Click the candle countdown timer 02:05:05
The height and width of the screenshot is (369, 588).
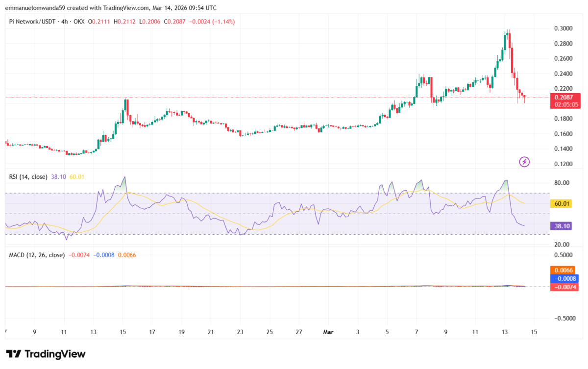tap(566, 104)
